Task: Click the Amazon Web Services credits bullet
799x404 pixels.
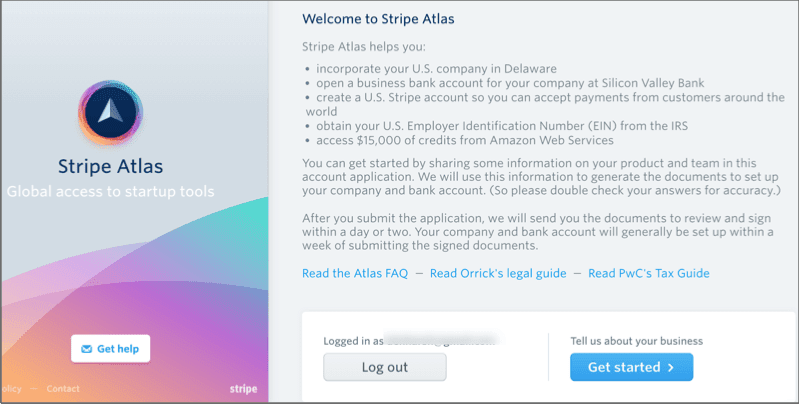Action: click(460, 140)
